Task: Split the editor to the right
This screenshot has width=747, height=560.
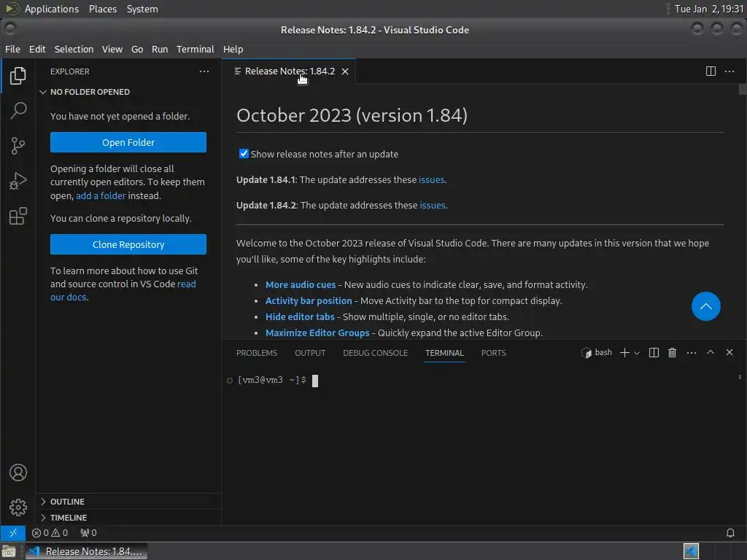Action: point(711,71)
